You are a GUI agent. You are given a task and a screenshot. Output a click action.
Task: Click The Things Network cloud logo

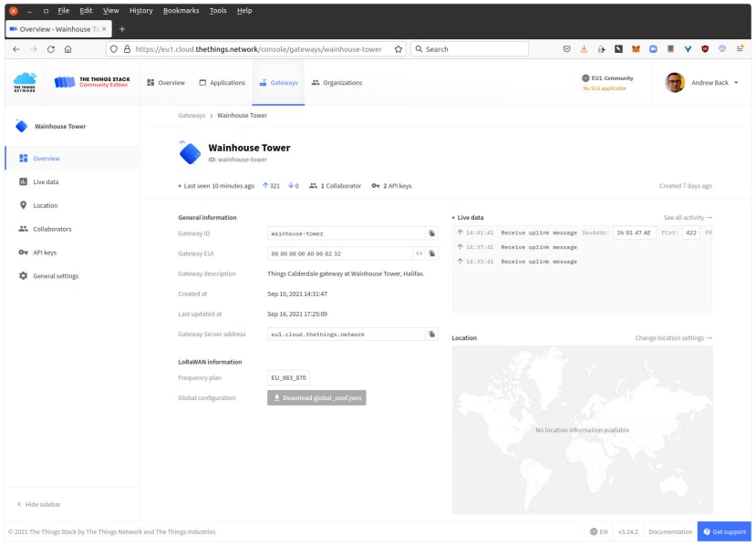(25, 82)
